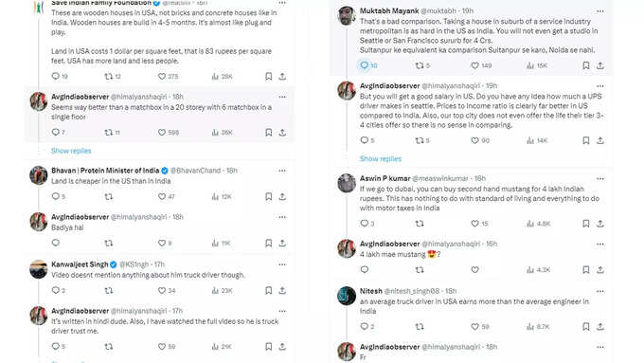Open reply icon on 'Badiya hai' tweet
The height and width of the screenshot is (363, 644).
[x=56, y=243]
